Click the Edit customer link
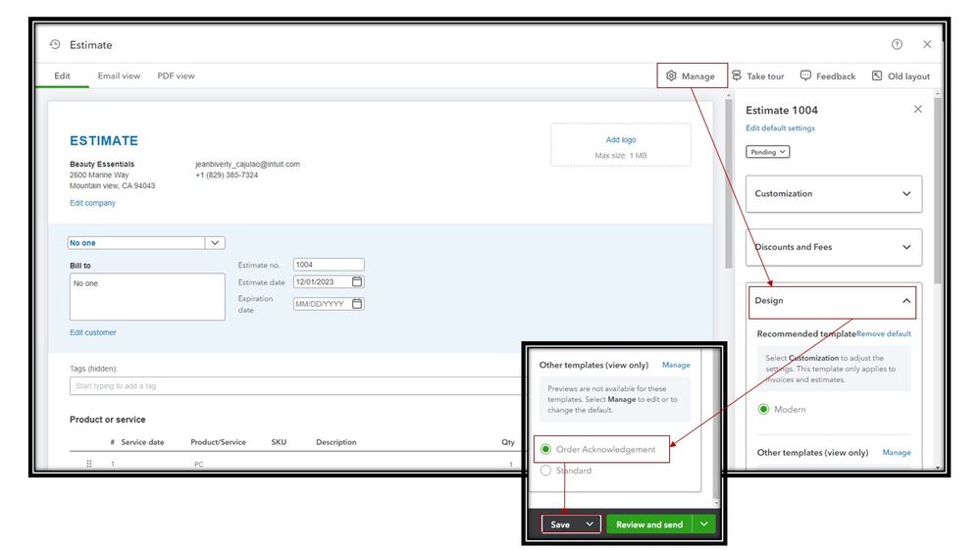The image size is (980, 551). coord(92,332)
